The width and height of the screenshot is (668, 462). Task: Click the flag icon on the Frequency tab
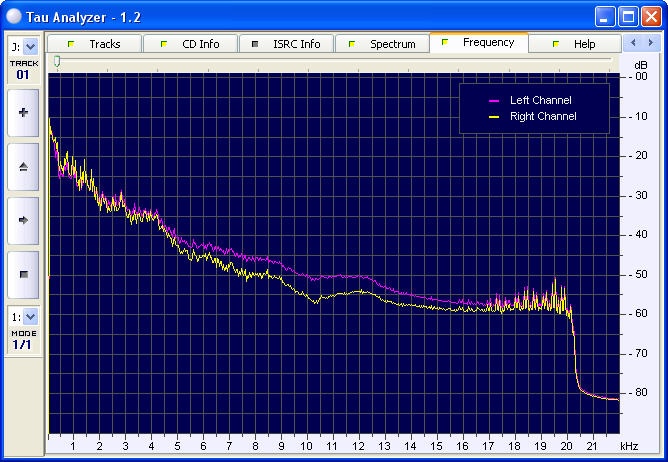coord(445,42)
